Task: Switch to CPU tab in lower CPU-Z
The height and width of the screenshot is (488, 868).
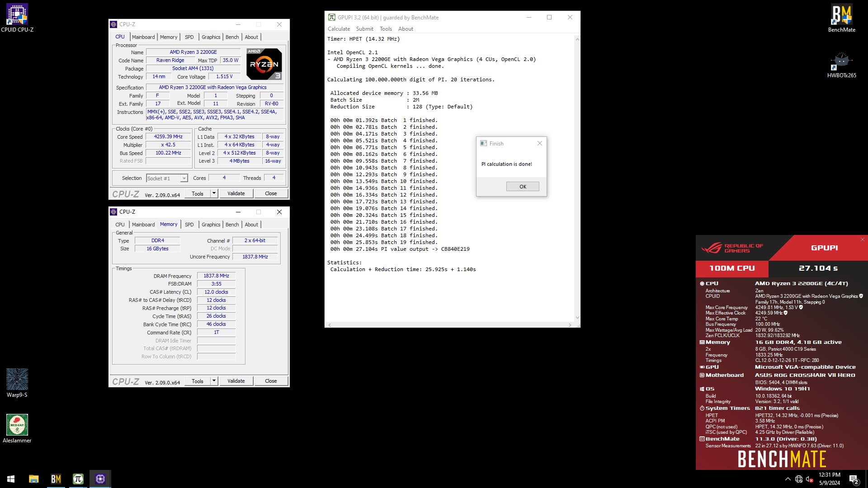Action: (x=120, y=225)
